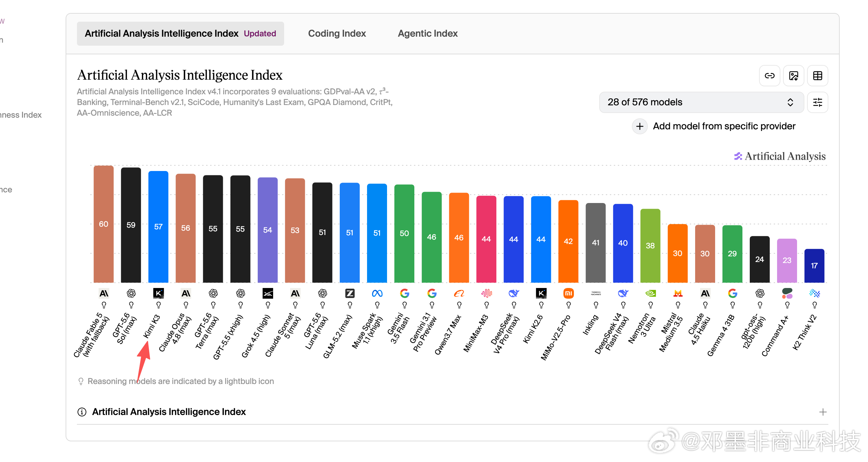Open chart filter settings sliders icon

coord(818,102)
